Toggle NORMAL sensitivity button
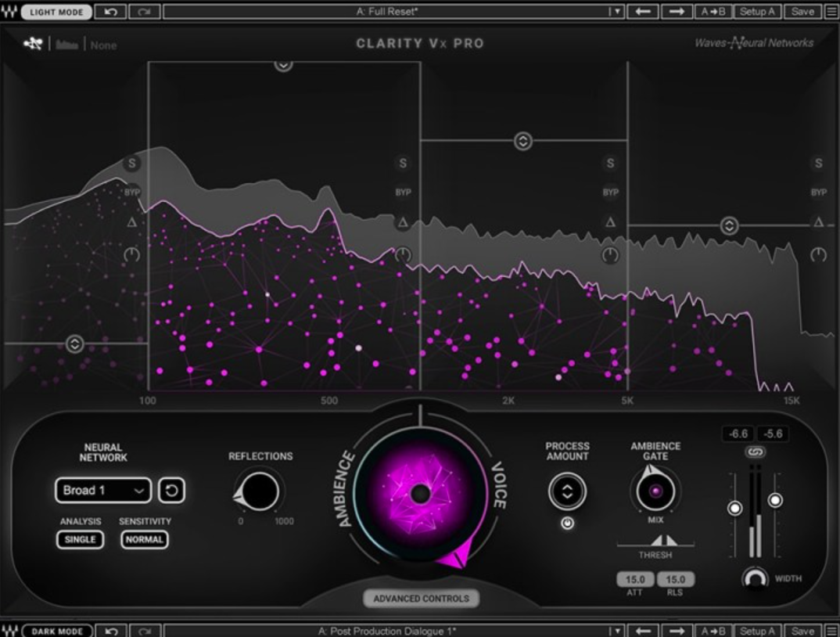The width and height of the screenshot is (840, 637). pyautogui.click(x=145, y=539)
